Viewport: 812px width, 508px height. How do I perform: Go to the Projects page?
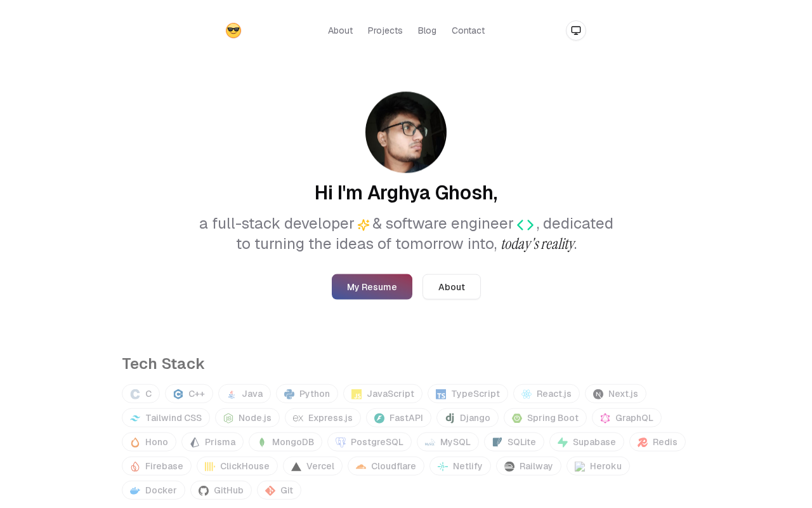click(385, 30)
